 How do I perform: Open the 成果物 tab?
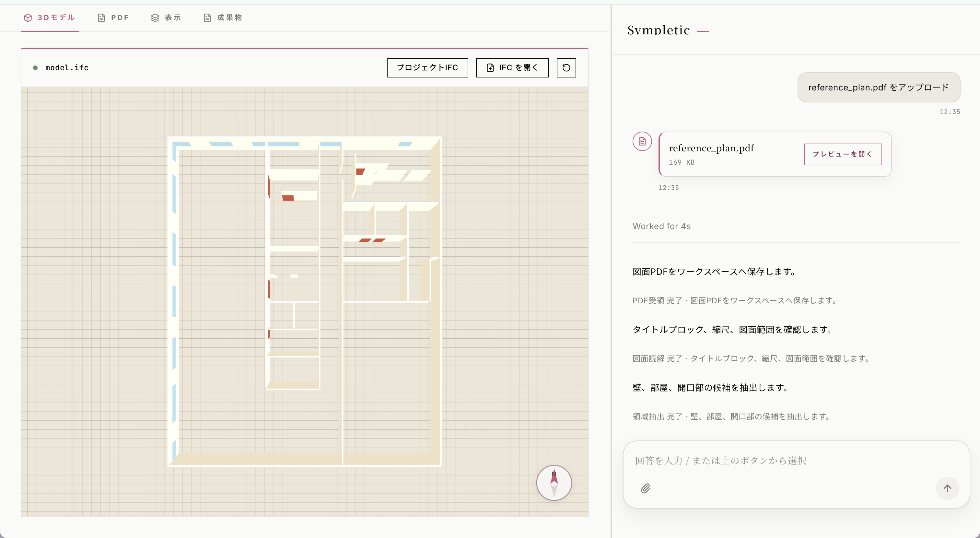223,18
